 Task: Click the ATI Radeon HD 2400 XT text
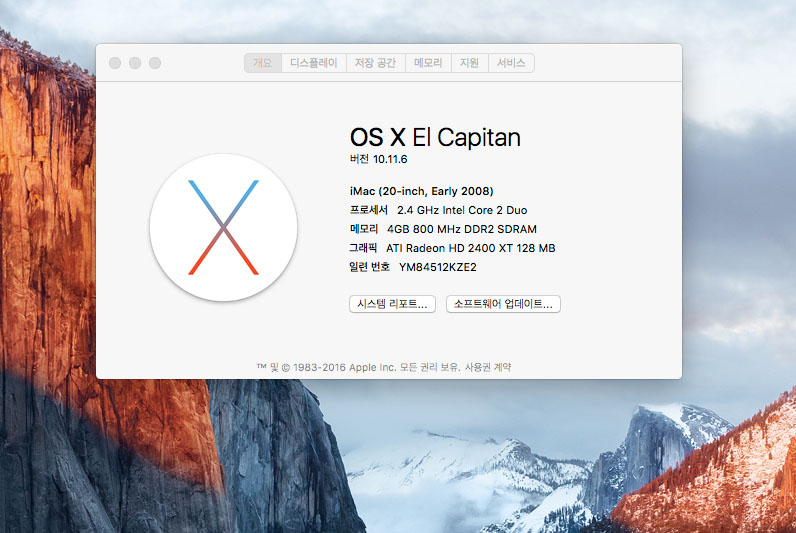[457, 248]
